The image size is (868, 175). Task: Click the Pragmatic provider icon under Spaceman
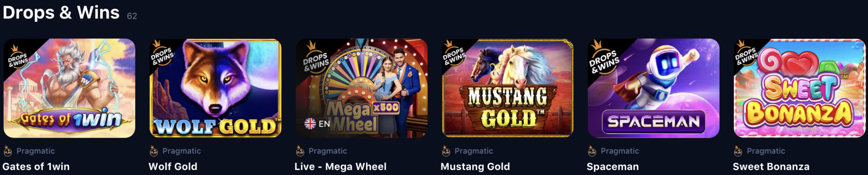pyautogui.click(x=592, y=151)
